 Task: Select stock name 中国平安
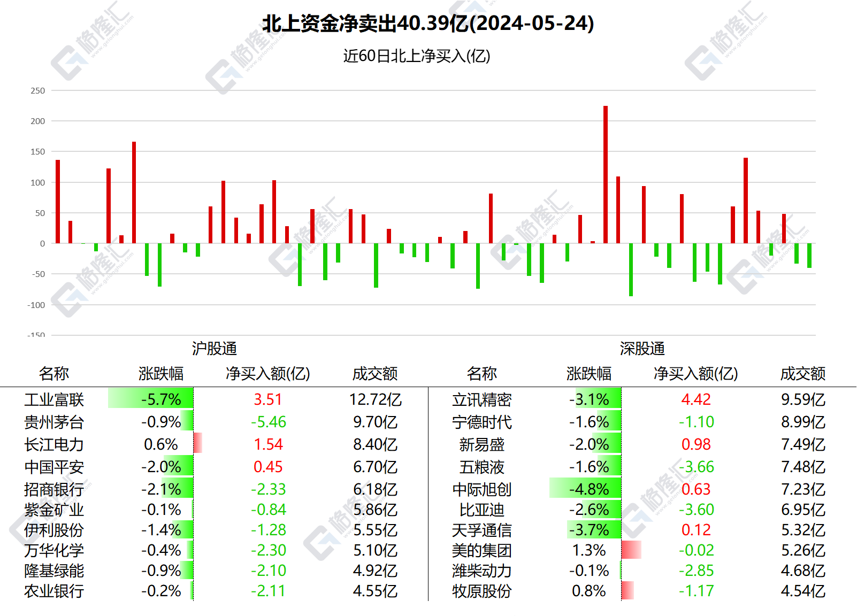tap(54, 467)
